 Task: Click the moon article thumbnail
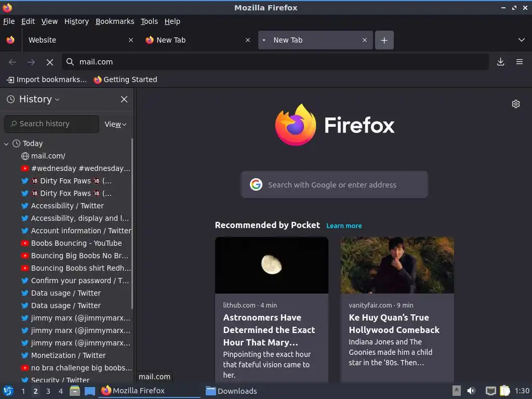tap(271, 265)
